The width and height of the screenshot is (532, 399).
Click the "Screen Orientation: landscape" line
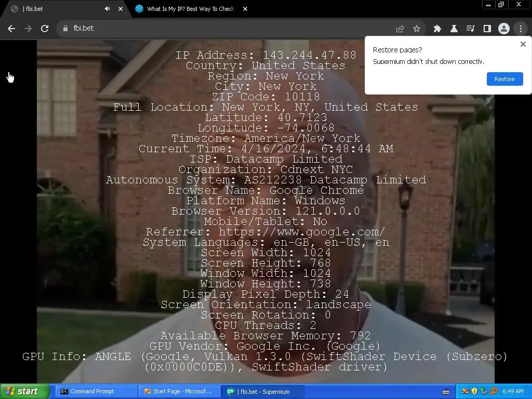265,304
